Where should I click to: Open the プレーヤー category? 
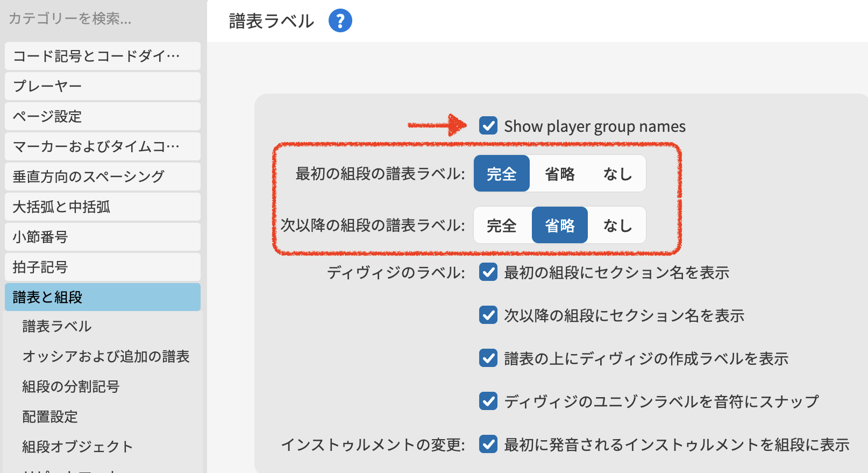coord(102,86)
